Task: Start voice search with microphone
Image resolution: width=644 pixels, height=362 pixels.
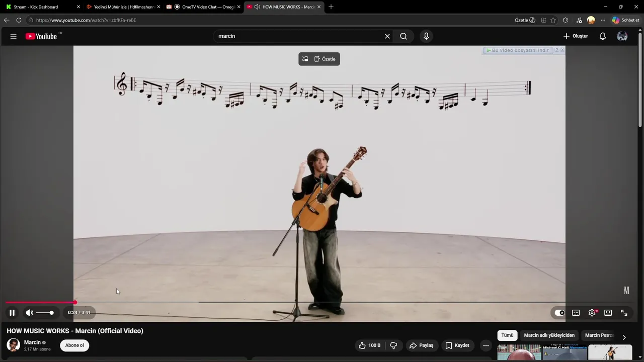Action: pyautogui.click(x=426, y=36)
